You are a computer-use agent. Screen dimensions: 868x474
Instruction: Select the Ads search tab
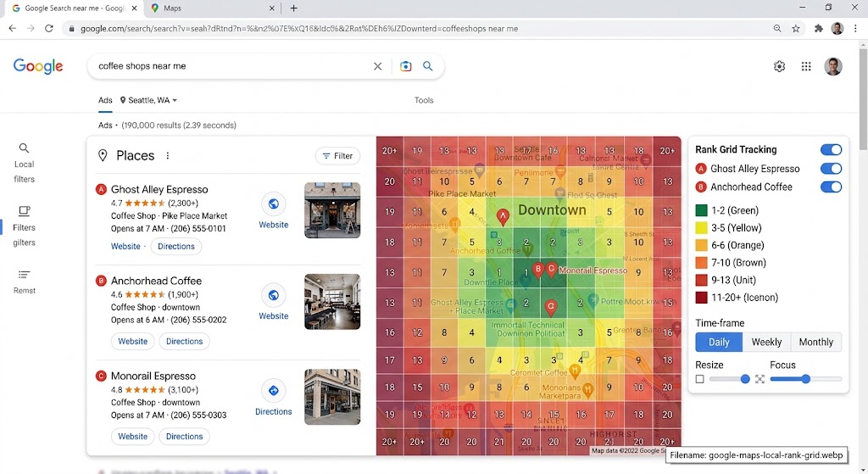point(105,100)
